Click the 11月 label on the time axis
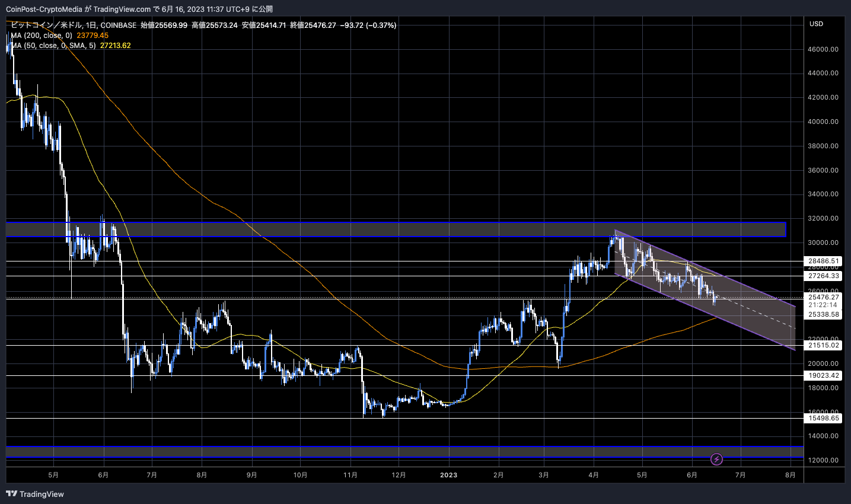851x504 pixels. (350, 475)
